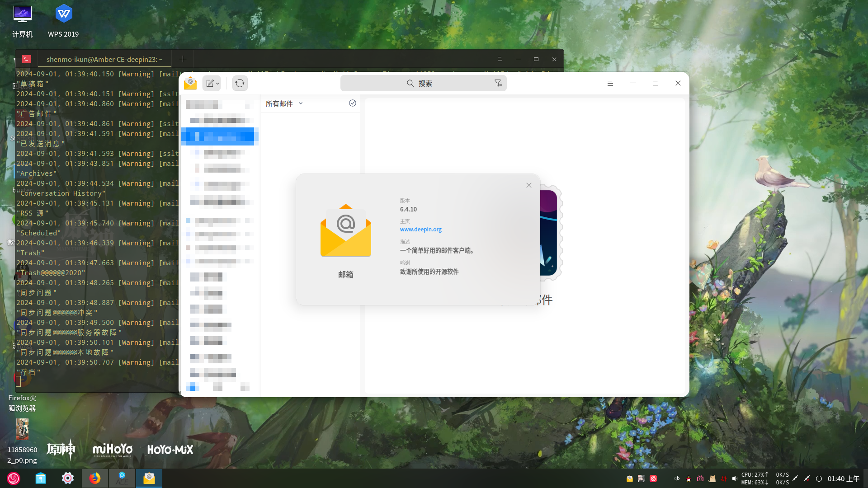Select the highlighted blue mail folder row
The height and width of the screenshot is (488, 868).
tap(220, 136)
